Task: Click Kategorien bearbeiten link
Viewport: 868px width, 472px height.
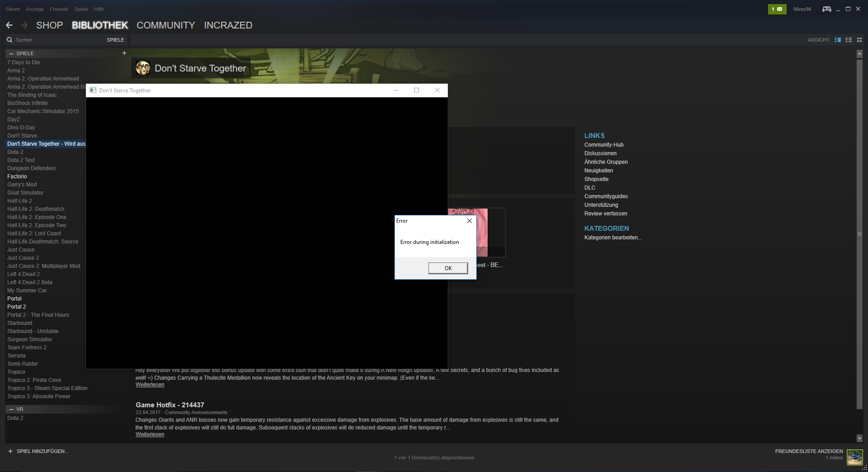Action: coord(613,238)
